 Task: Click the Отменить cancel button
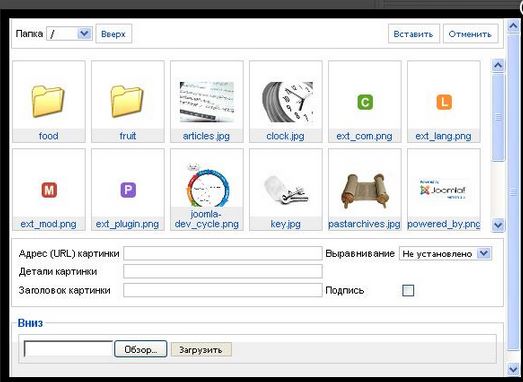tap(470, 34)
